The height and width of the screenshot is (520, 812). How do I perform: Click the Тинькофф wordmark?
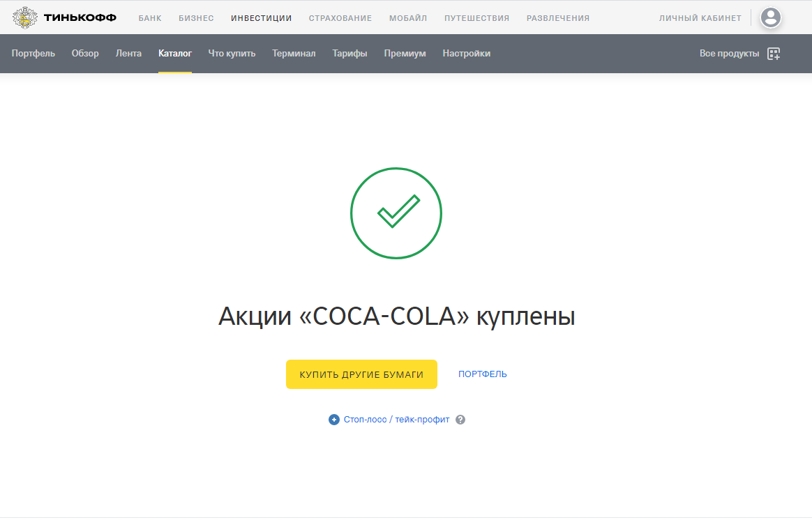(x=80, y=17)
